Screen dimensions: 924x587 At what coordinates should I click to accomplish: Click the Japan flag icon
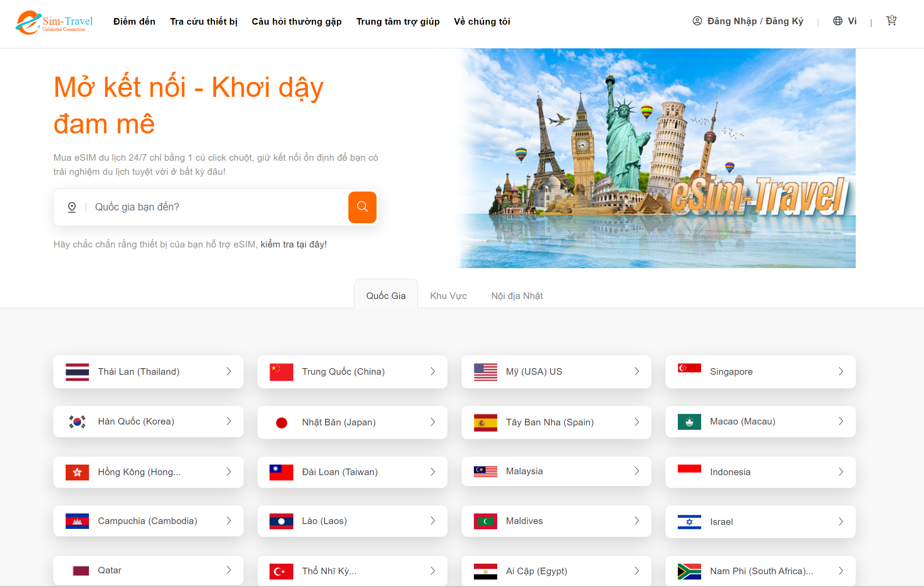pyautogui.click(x=281, y=423)
